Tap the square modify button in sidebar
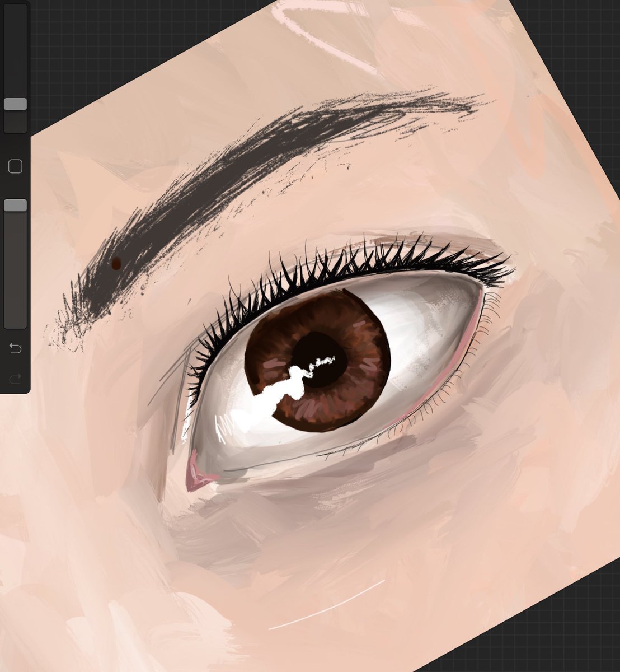620x672 pixels. tap(15, 166)
